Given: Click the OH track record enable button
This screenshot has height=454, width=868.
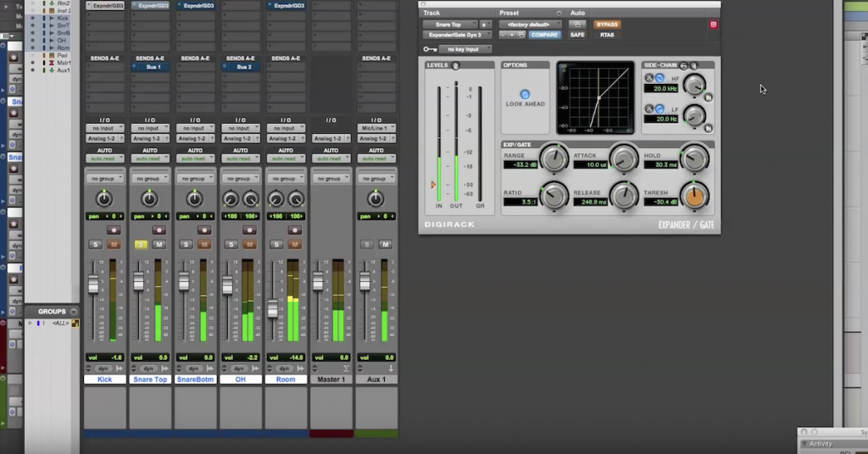Looking at the screenshot, I should pos(249,230).
